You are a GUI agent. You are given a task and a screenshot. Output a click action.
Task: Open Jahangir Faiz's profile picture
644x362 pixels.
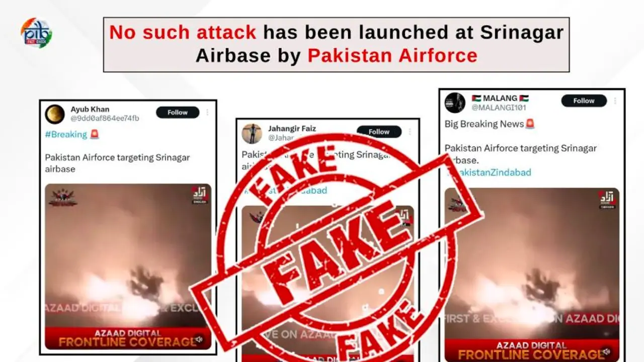252,134
